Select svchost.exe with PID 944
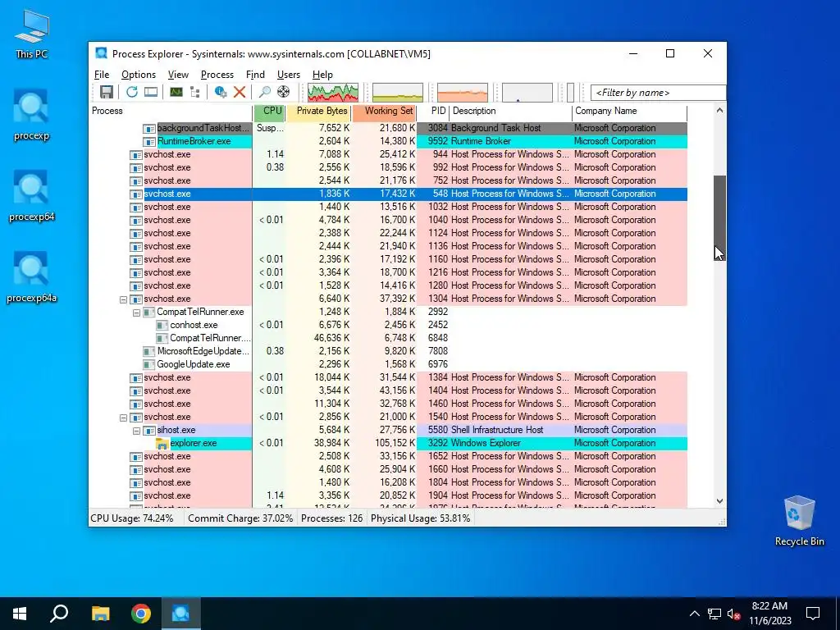840x630 pixels. [x=388, y=155]
